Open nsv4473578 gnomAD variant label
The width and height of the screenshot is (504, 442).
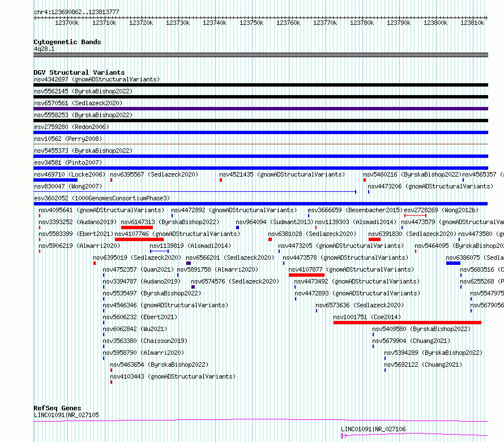click(x=345, y=258)
